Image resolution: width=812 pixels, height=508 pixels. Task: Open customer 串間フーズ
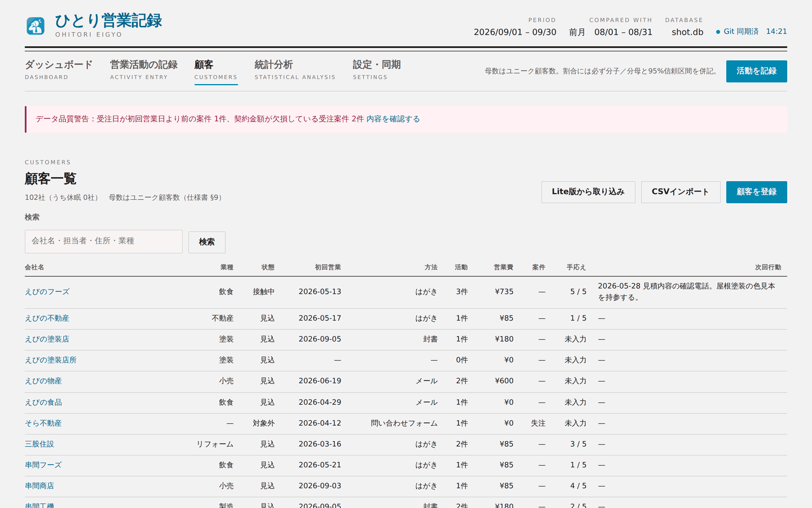click(x=43, y=465)
